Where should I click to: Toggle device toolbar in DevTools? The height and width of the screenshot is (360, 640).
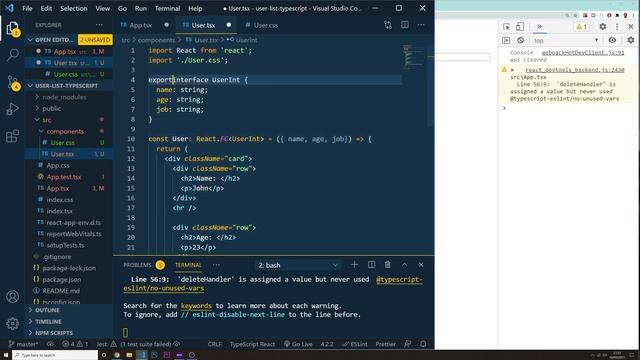pos(520,27)
